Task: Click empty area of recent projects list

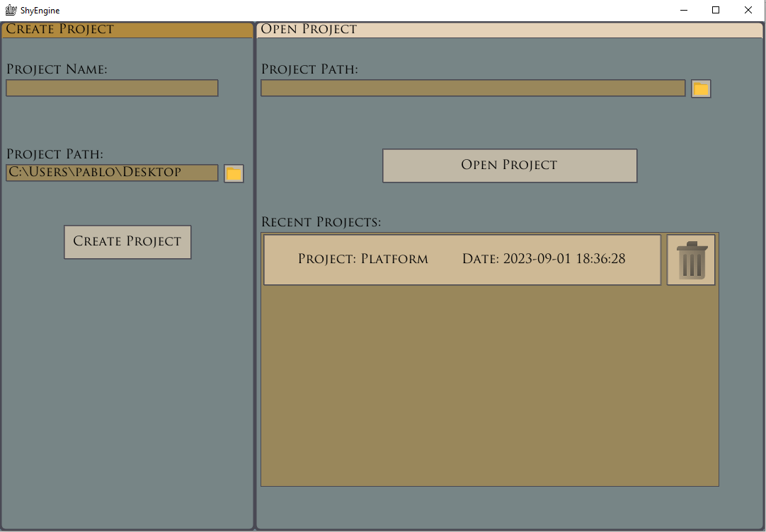Action: 489,386
